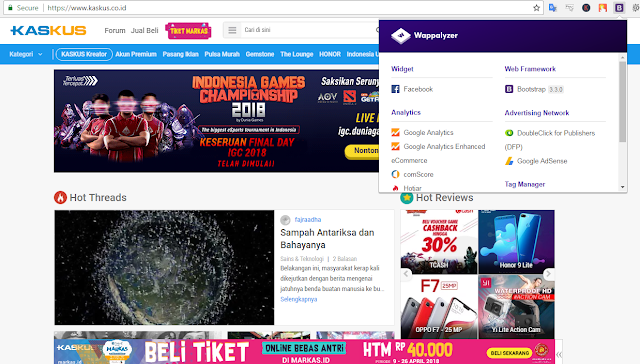Click the DoubleClick for Publishers icon

[509, 133]
